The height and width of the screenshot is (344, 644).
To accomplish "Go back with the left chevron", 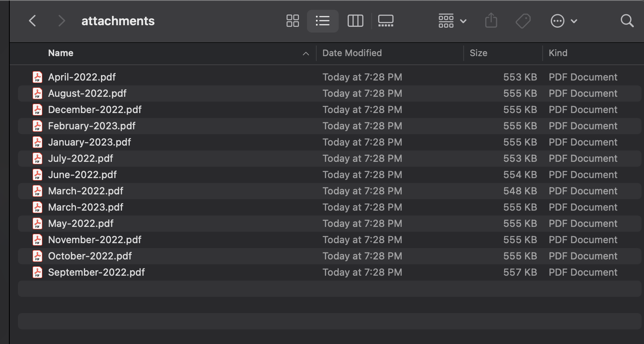I will click(x=33, y=21).
